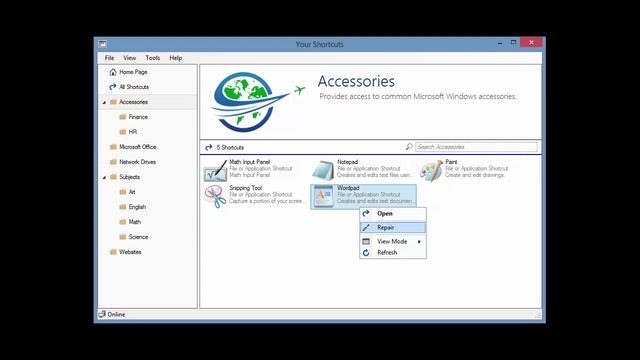Click the Online status text
This screenshot has width=640, height=360.
point(116,314)
